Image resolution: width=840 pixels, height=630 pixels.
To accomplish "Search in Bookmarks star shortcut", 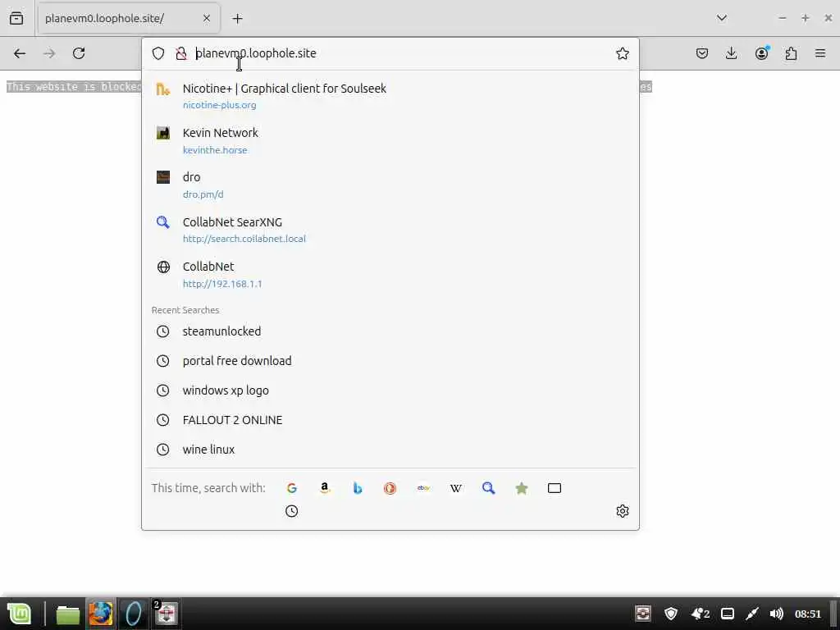I will pyautogui.click(x=521, y=488).
